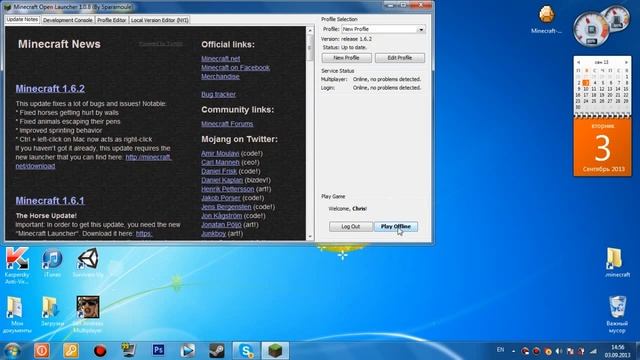Open the Junkboy Twitter link
The height and width of the screenshot is (360, 640).
point(213,234)
